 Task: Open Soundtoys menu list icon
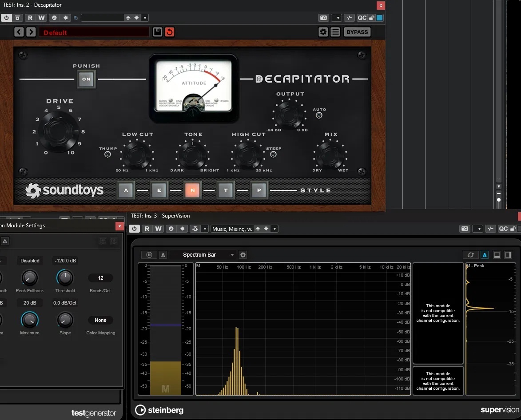pos(335,32)
